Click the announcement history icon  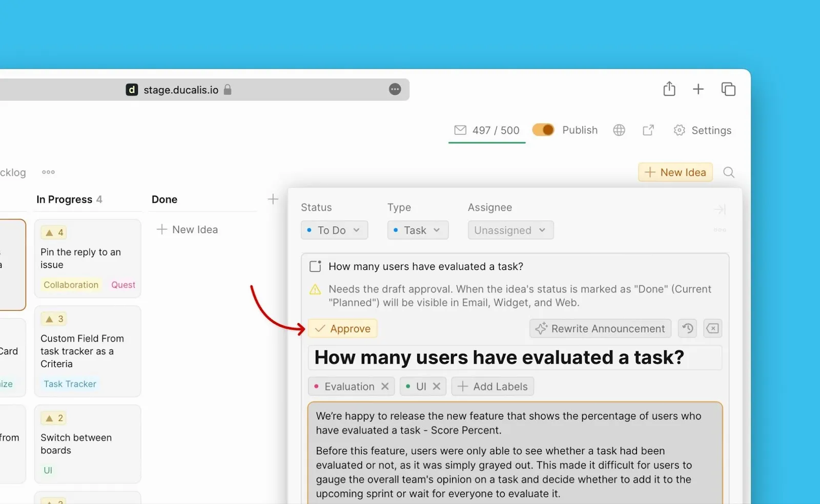pyautogui.click(x=688, y=328)
